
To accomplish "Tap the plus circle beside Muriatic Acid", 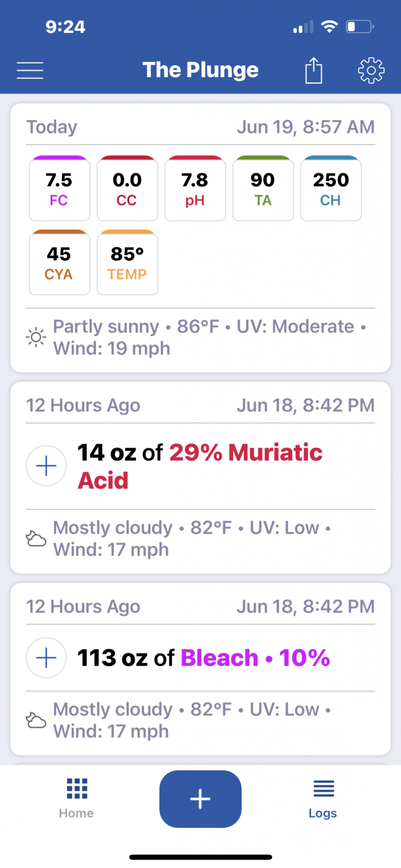I will pyautogui.click(x=46, y=466).
